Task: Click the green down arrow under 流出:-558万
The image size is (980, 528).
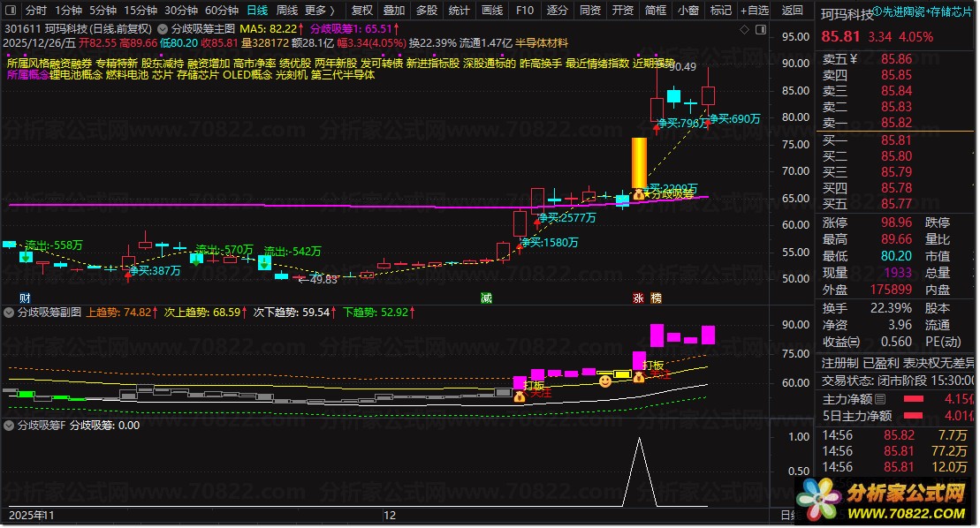Action: click(x=26, y=257)
